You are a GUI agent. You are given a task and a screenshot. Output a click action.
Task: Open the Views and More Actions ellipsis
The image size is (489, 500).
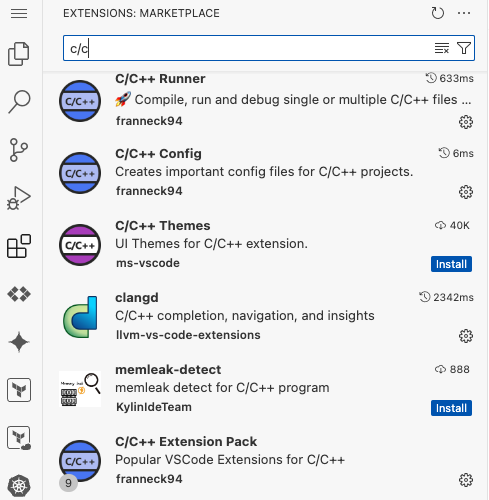[464, 13]
